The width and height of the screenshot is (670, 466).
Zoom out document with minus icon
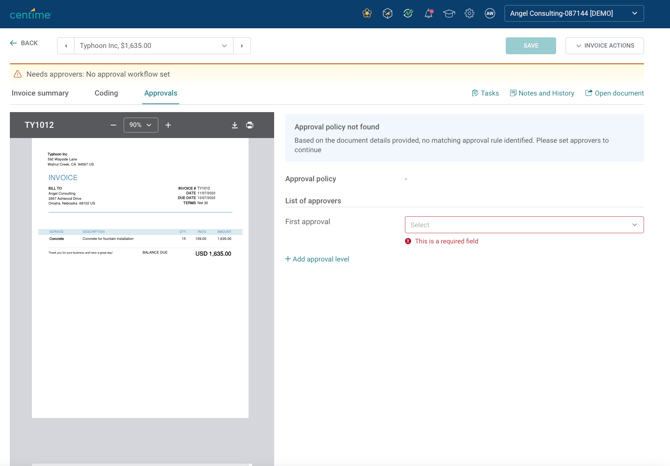[x=113, y=125]
